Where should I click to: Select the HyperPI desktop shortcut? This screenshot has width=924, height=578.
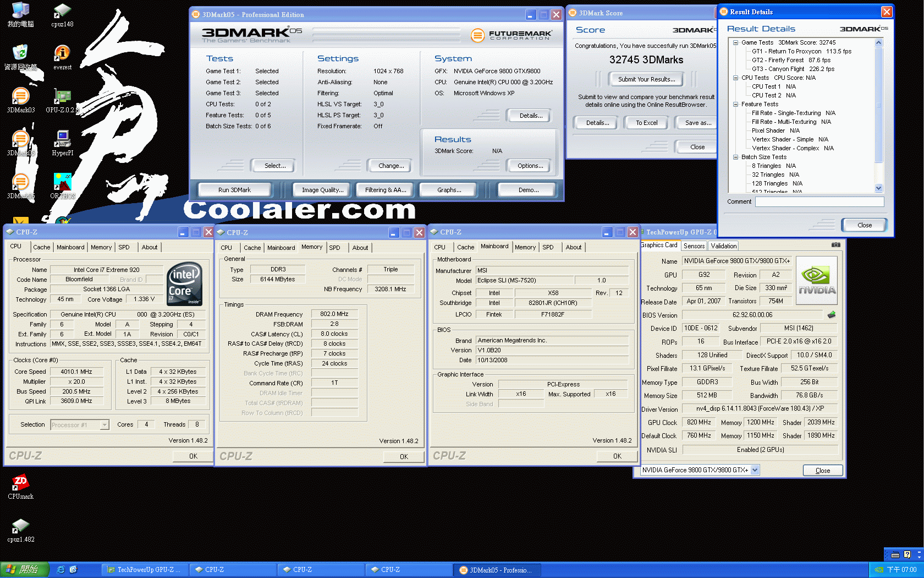62,143
